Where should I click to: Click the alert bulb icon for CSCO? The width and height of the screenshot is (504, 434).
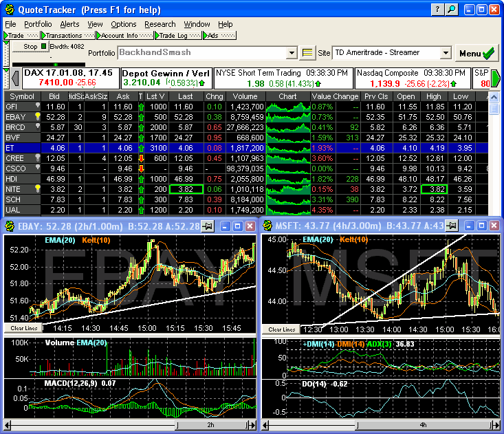[38, 167]
